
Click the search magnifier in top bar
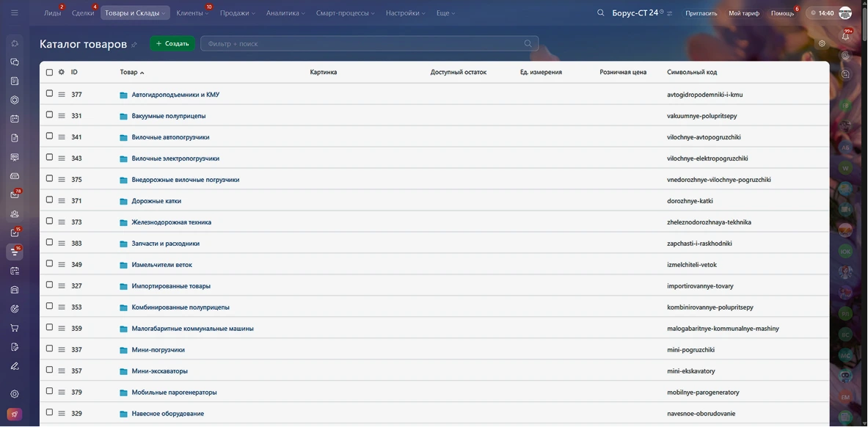point(601,13)
